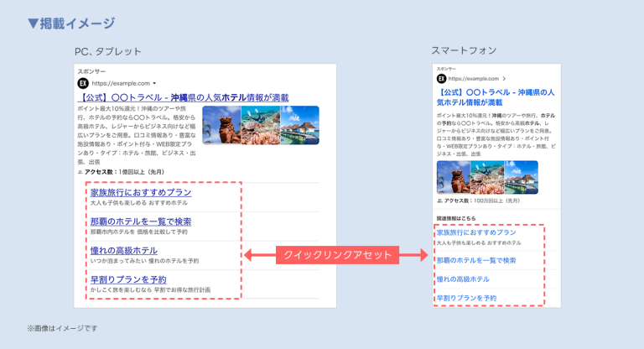Click the shisa statue image in smartphone ad
The width and height of the screenshot is (644, 349).
pos(454,177)
